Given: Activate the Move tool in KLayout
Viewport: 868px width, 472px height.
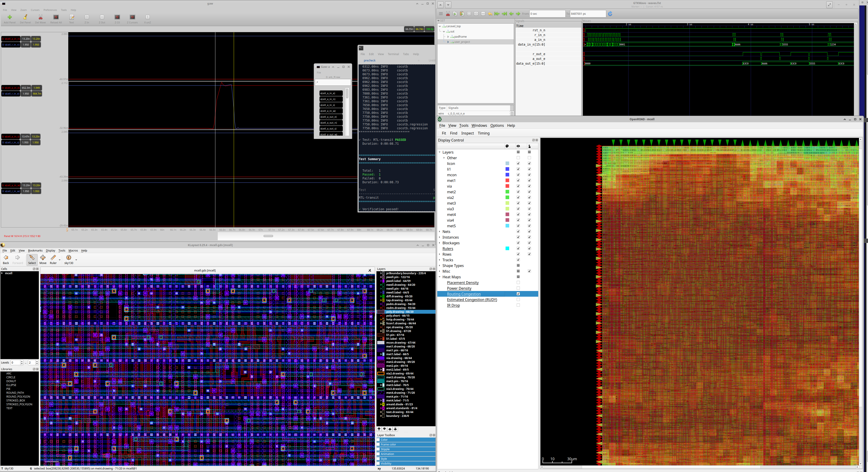Looking at the screenshot, I should (x=43, y=259).
